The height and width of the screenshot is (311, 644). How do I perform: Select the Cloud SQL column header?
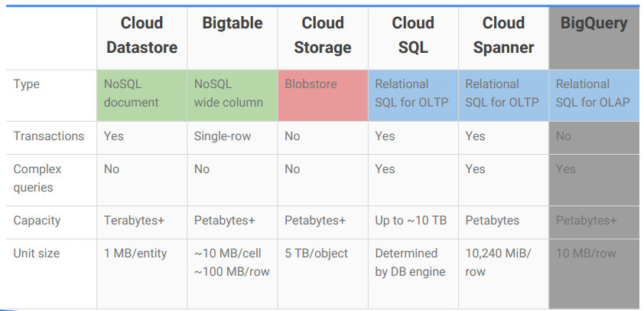(413, 35)
